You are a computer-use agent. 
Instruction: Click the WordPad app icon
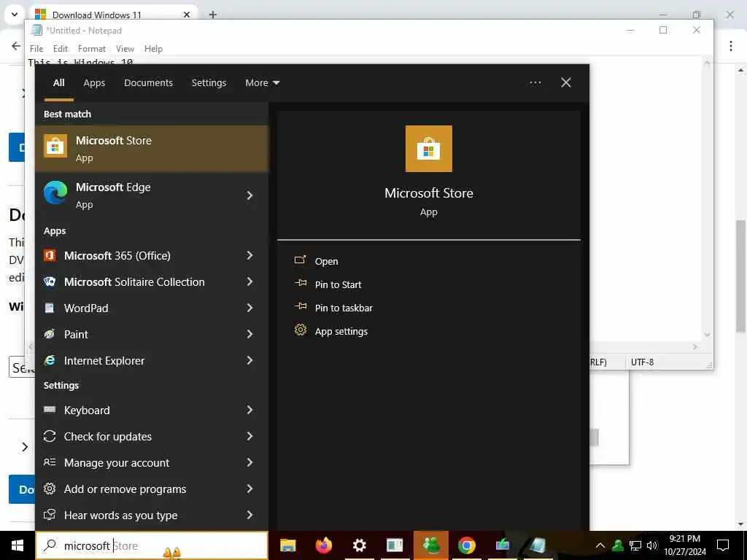click(x=50, y=308)
